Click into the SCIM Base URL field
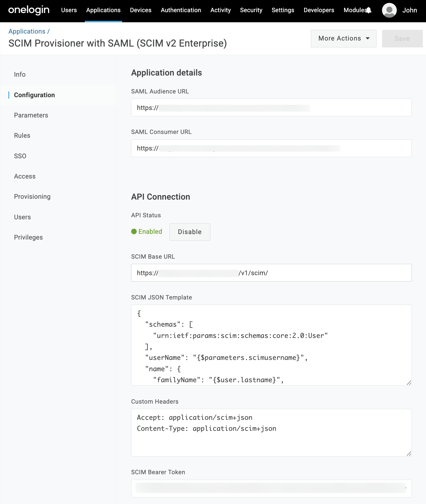The height and width of the screenshot is (504, 426). (318, 273)
